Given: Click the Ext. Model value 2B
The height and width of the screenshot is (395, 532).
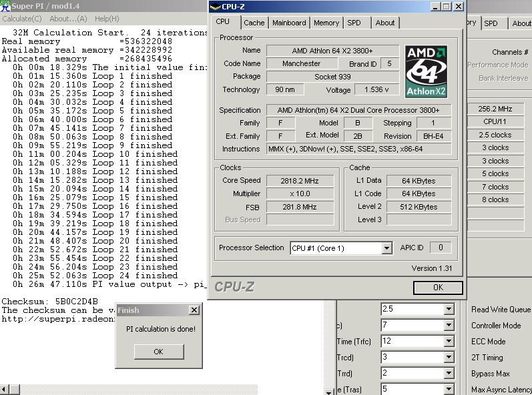Looking at the screenshot, I should 358,136.
